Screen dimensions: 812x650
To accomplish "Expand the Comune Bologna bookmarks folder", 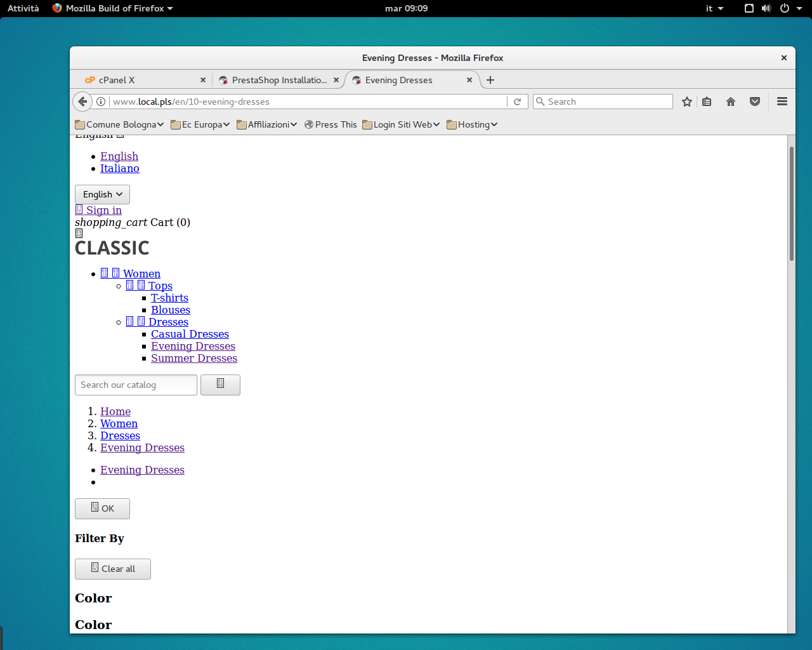I will click(119, 124).
